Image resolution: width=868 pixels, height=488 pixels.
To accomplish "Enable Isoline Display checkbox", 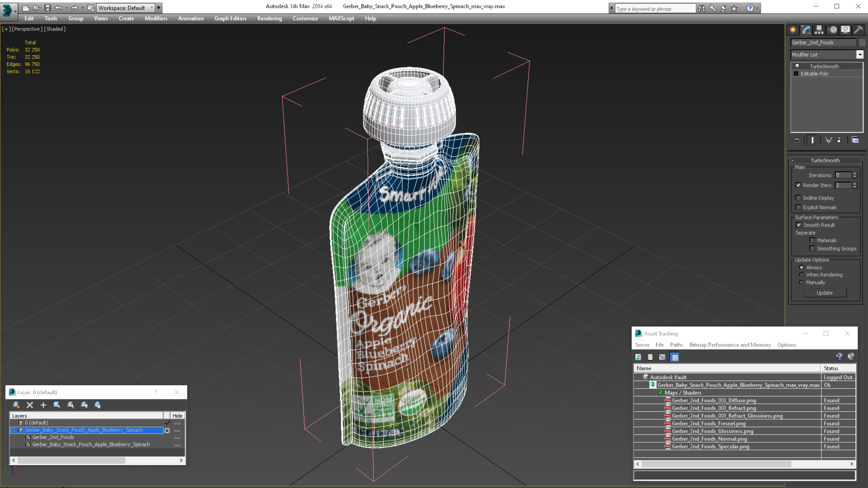I will [798, 198].
